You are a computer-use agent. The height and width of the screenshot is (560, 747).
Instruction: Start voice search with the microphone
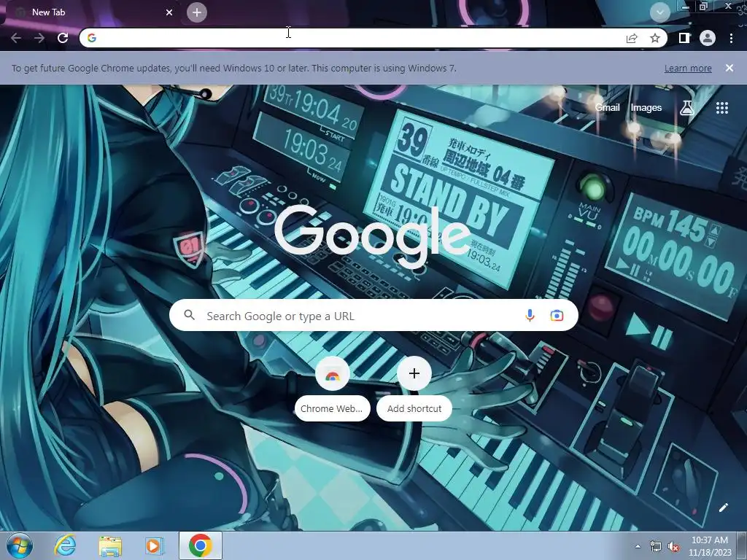click(530, 315)
